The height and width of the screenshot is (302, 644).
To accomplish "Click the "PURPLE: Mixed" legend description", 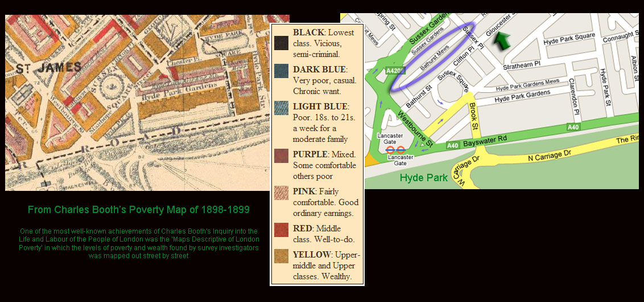I will pyautogui.click(x=324, y=165).
